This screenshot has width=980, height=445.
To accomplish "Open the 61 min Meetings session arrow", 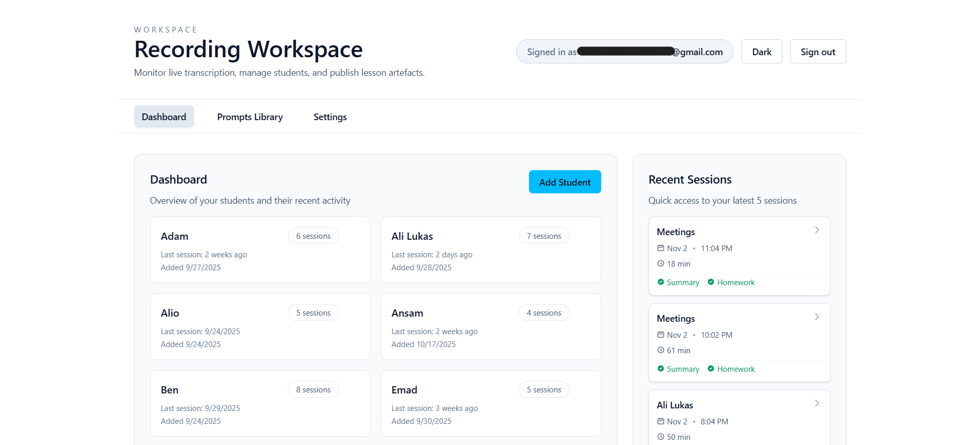I will click(816, 317).
